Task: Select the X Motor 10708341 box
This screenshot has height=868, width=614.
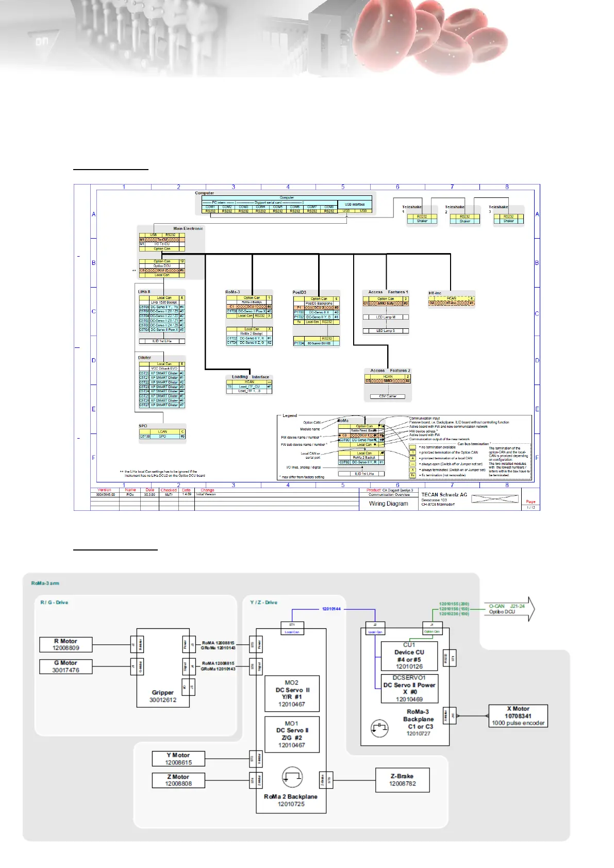Action: click(518, 716)
